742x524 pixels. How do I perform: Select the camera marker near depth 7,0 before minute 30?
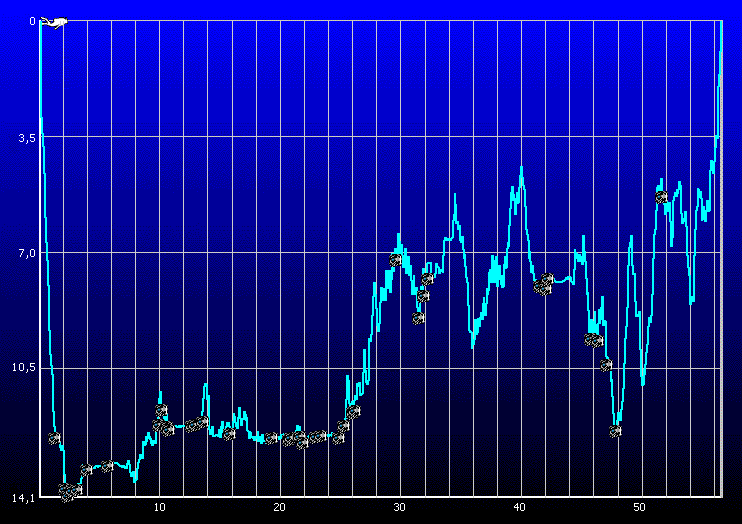click(x=396, y=259)
